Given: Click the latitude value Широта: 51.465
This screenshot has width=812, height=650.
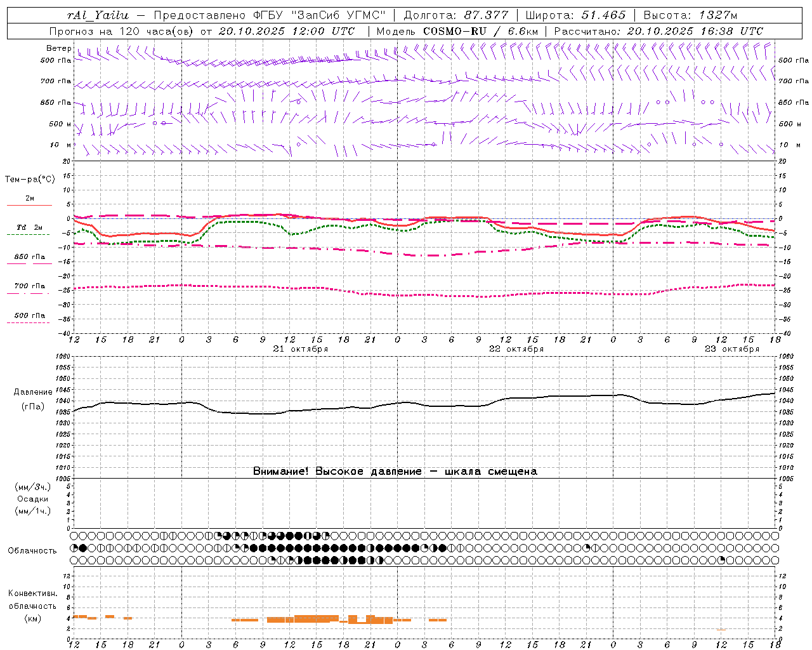Looking at the screenshot, I should pos(575,15).
